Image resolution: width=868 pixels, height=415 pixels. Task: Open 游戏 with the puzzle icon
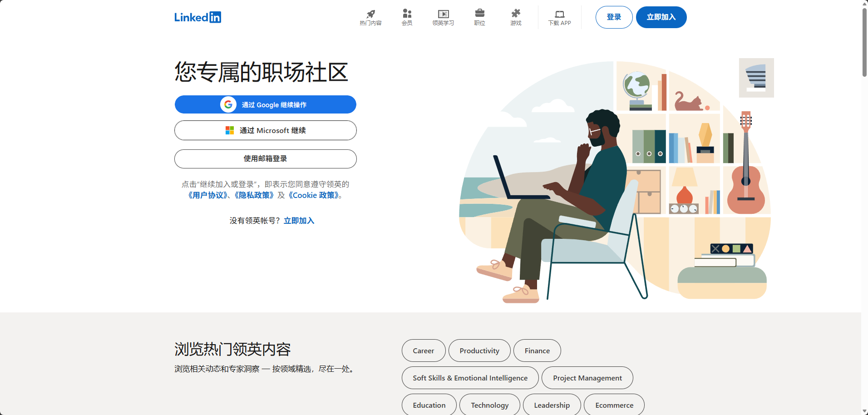pyautogui.click(x=516, y=17)
